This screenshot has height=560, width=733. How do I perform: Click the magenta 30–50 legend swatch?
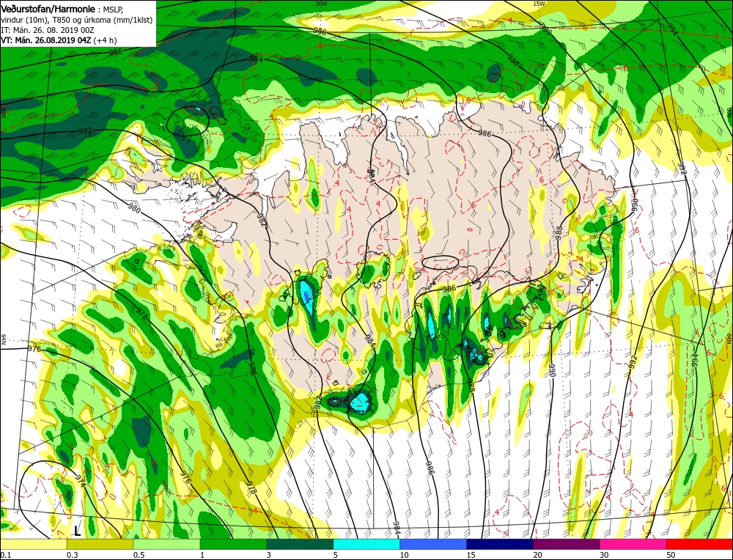tap(633, 544)
